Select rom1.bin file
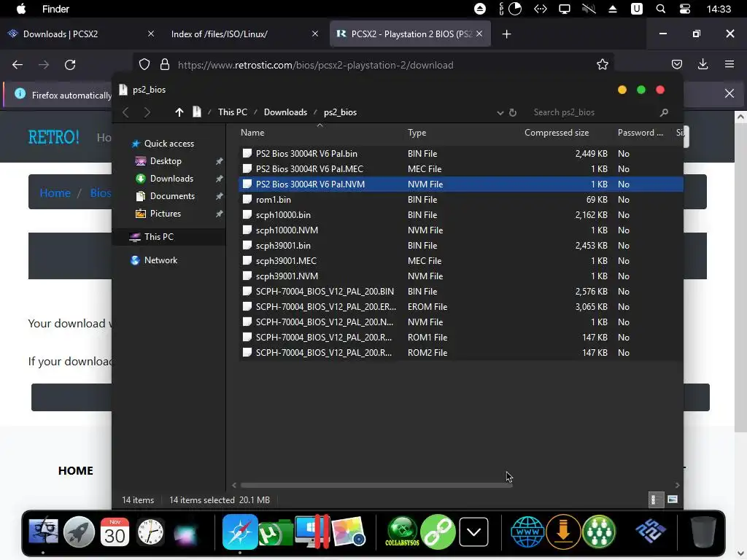 [x=460, y=200]
